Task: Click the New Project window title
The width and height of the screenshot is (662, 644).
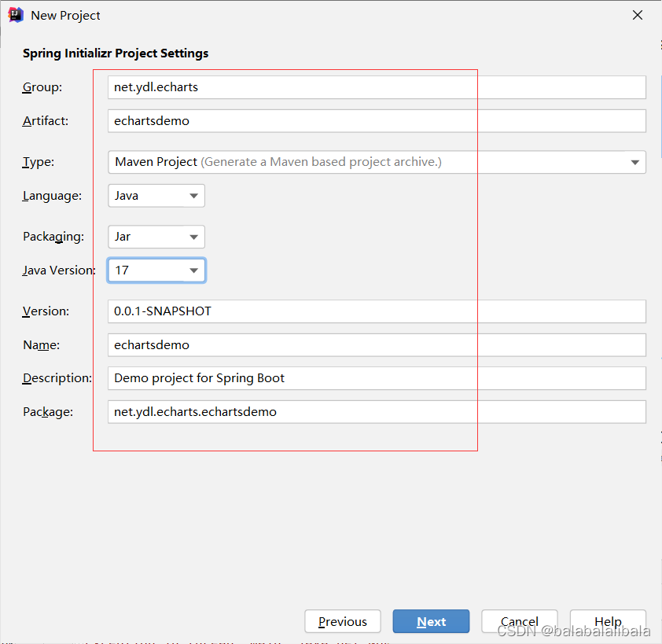Action: coord(65,16)
